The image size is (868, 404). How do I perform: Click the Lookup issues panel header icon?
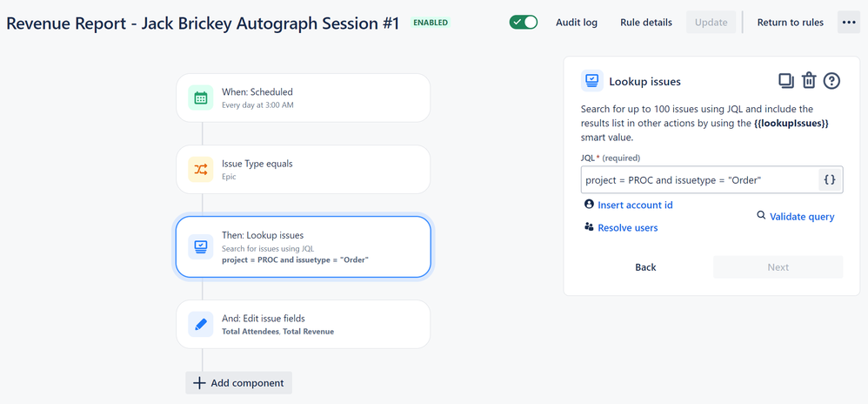point(591,81)
